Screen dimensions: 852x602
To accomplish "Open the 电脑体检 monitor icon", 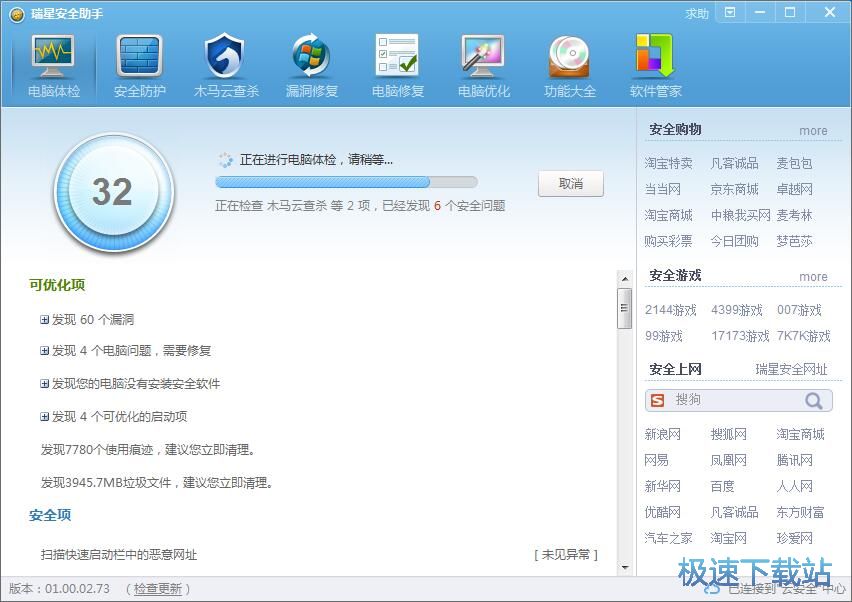I will tap(53, 57).
